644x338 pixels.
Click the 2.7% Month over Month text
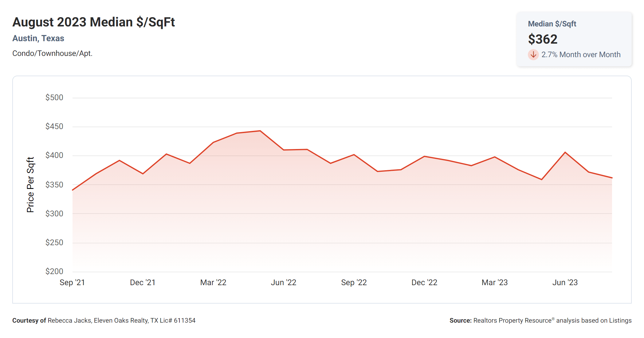pos(581,55)
